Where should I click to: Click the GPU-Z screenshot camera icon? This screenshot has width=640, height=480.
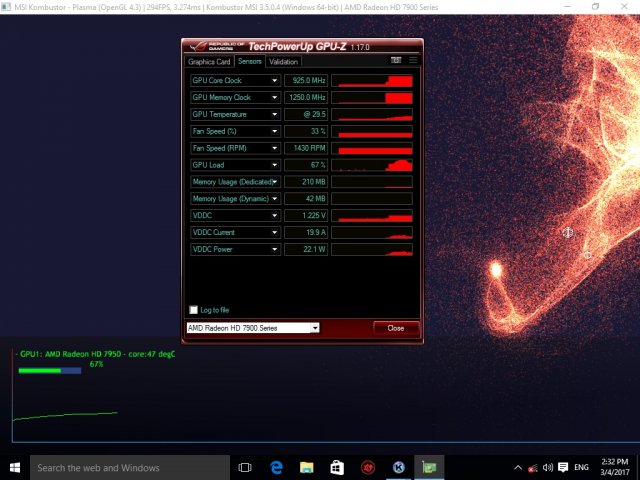396,61
